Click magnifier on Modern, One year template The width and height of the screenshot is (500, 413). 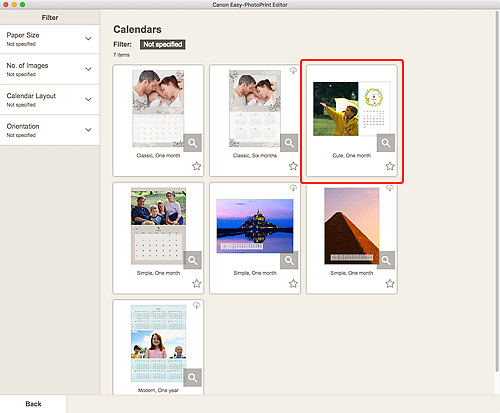click(192, 378)
